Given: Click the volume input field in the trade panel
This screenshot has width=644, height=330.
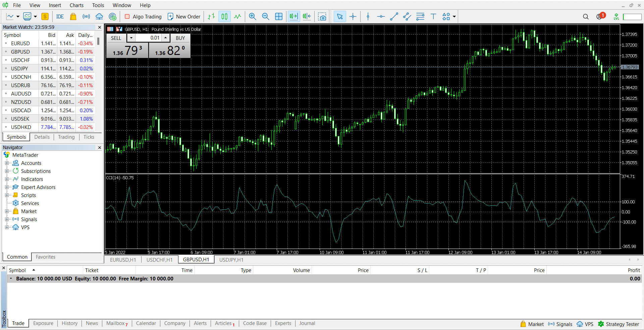Looking at the screenshot, I should tap(151, 38).
